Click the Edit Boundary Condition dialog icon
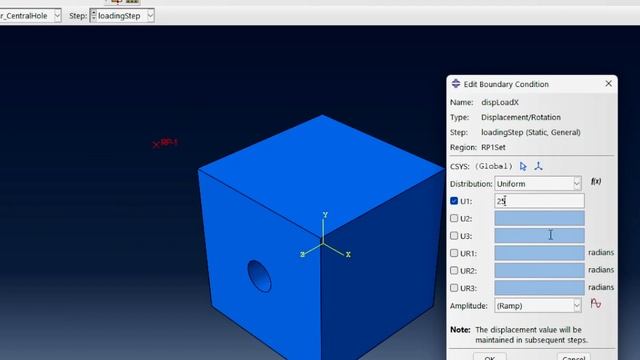640x360 pixels. (x=456, y=84)
